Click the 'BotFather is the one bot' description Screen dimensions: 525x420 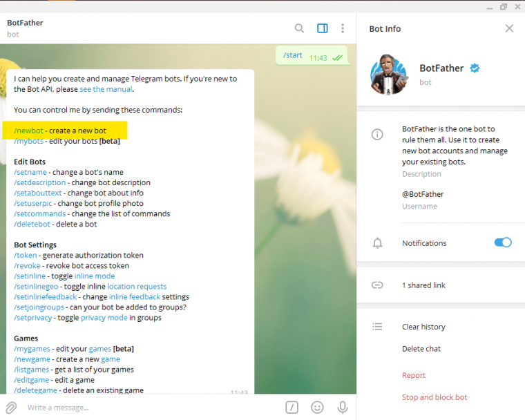[455, 145]
